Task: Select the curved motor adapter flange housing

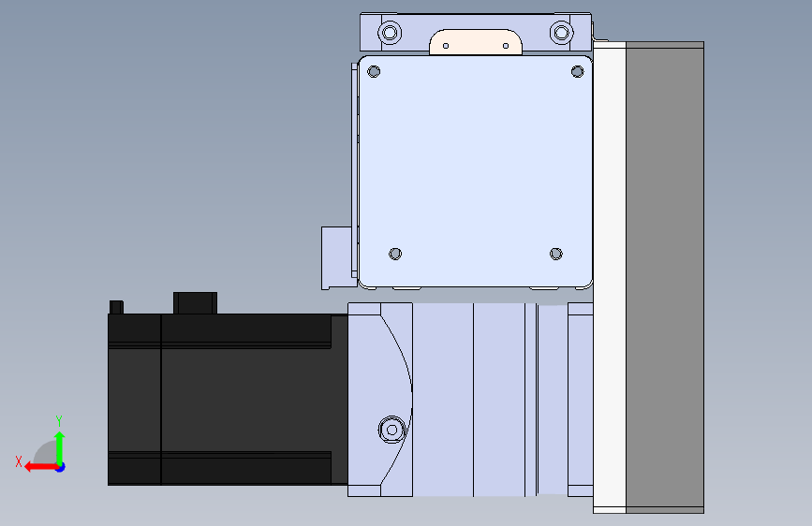Action: click(x=380, y=399)
